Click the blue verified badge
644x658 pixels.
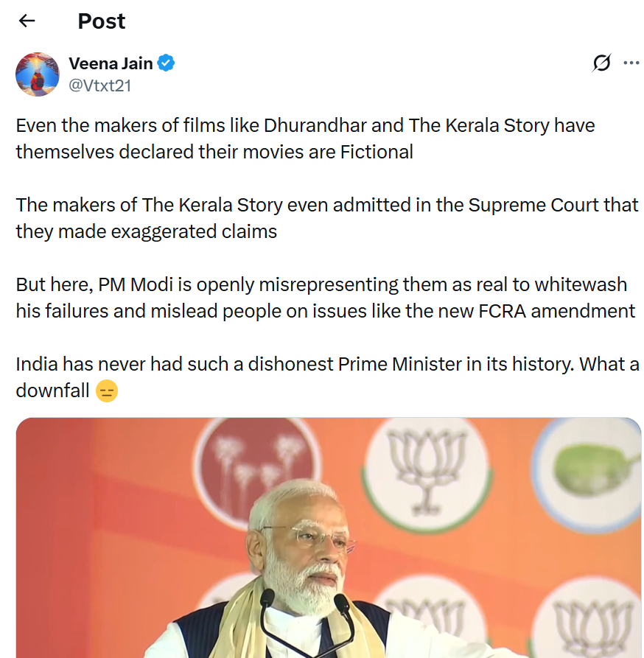167,63
